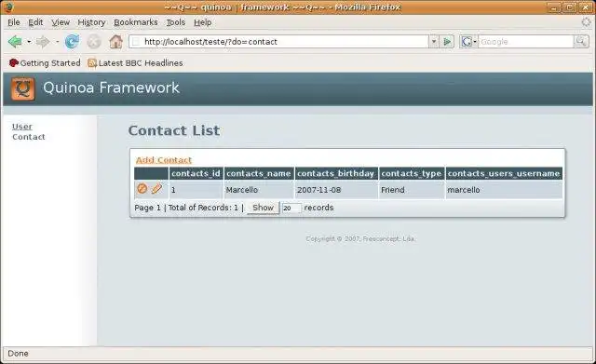The image size is (596, 364).
Task: Click the Quinoa Framework logo icon
Action: tap(22, 89)
